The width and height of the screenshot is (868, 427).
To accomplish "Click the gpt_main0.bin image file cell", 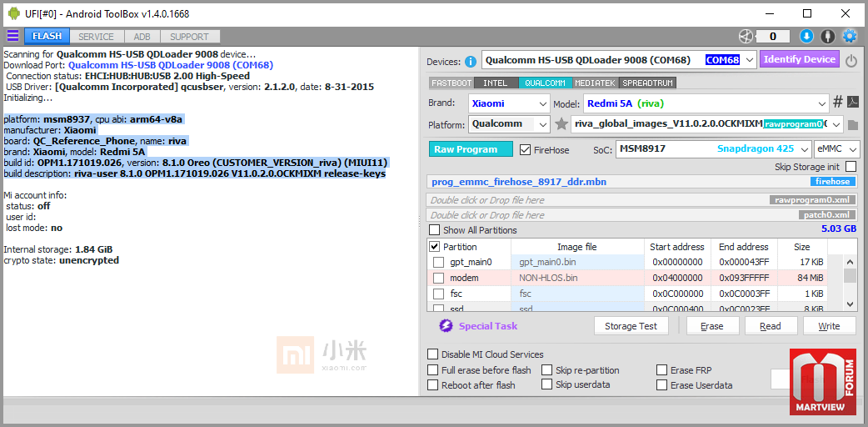I will (x=578, y=263).
